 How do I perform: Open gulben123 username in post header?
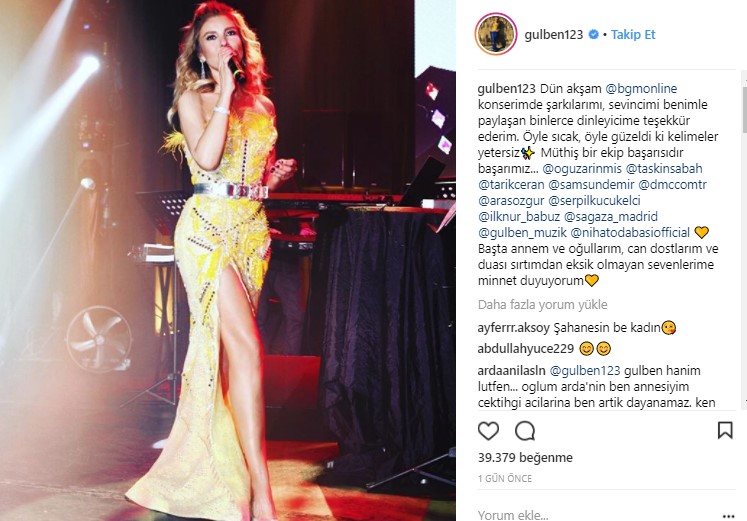click(x=554, y=34)
